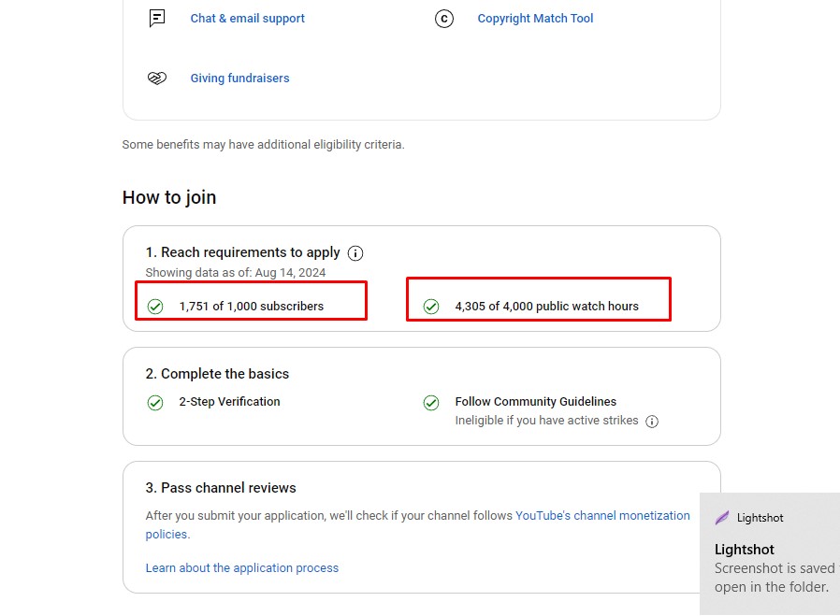Click the Giving fundraisers heart icon

coord(157,79)
